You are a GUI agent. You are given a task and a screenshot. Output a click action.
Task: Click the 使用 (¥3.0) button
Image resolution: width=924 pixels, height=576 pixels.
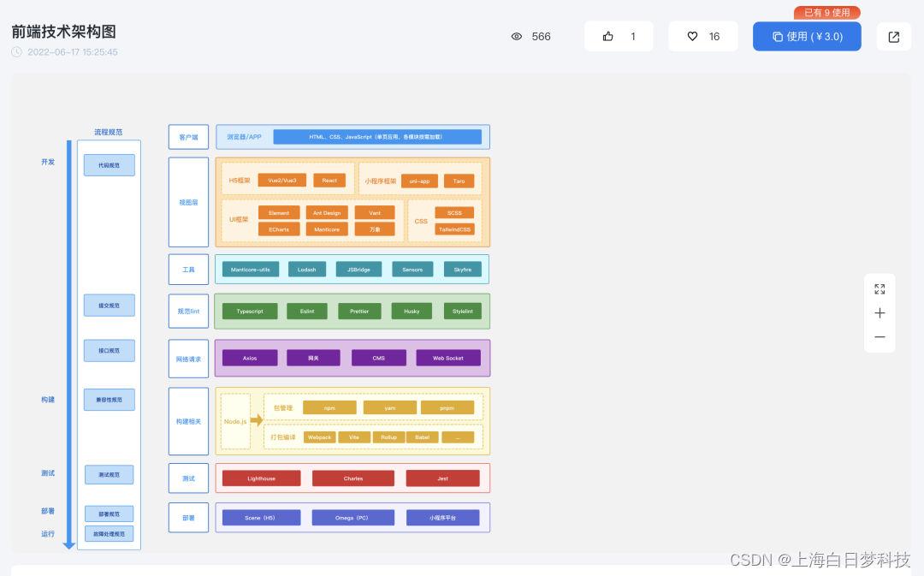[807, 37]
